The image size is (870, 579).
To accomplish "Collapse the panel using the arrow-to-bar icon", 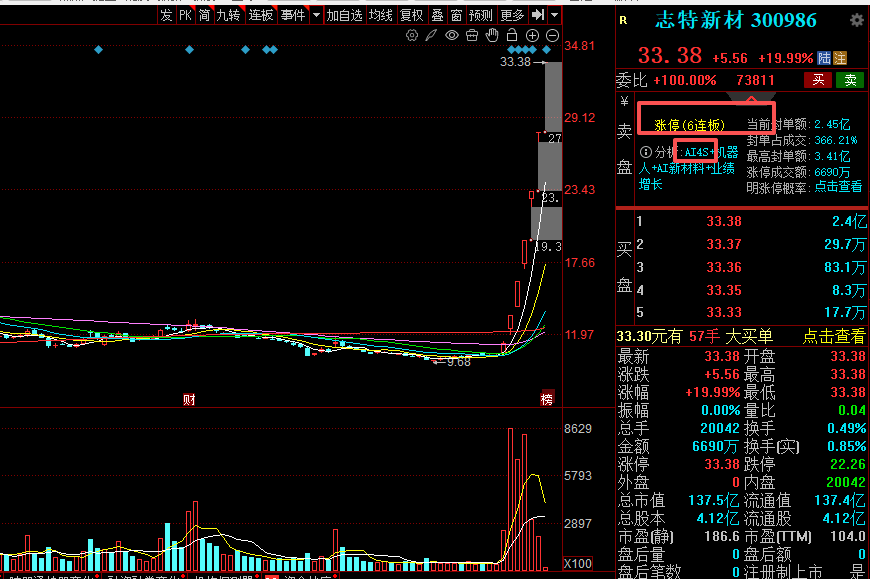I will pyautogui.click(x=538, y=15).
